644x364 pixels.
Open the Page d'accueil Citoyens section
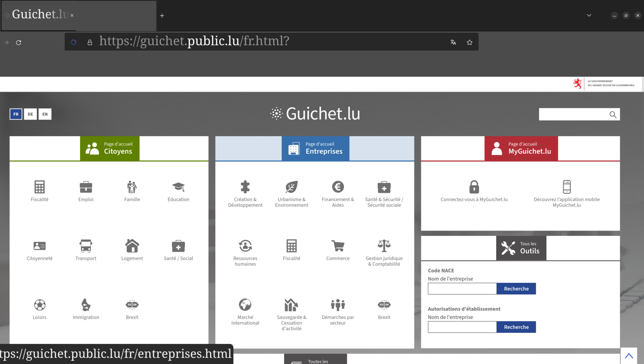pos(109,148)
